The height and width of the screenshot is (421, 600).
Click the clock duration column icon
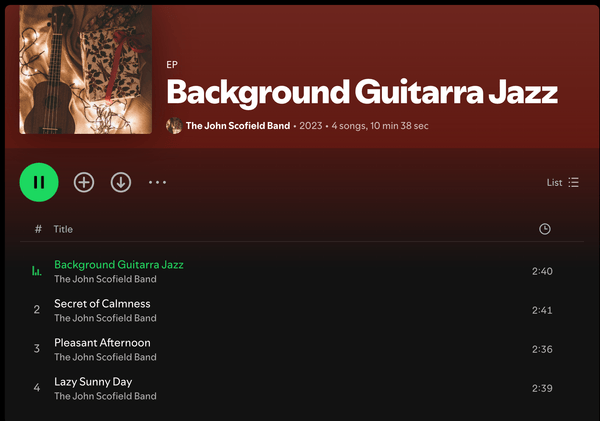[544, 229]
